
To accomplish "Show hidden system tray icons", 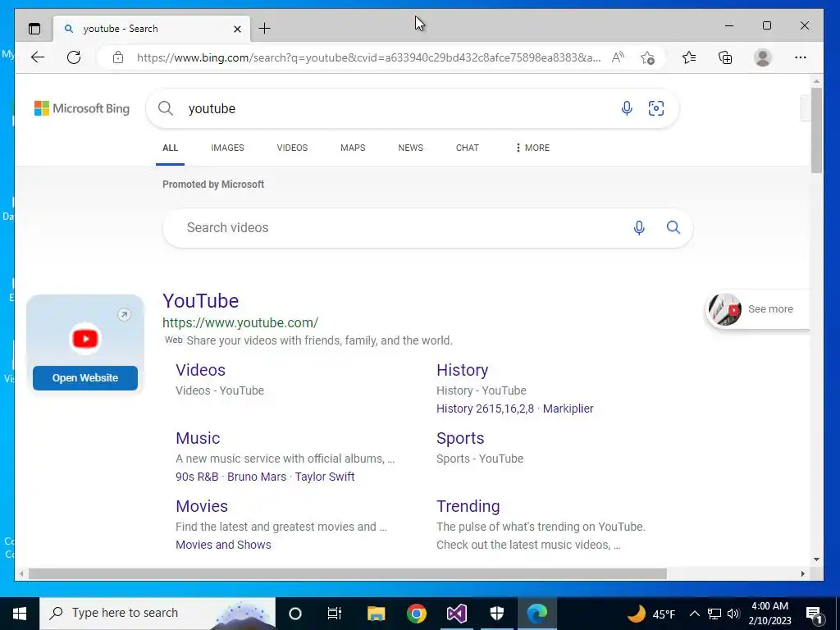I will coord(694,614).
